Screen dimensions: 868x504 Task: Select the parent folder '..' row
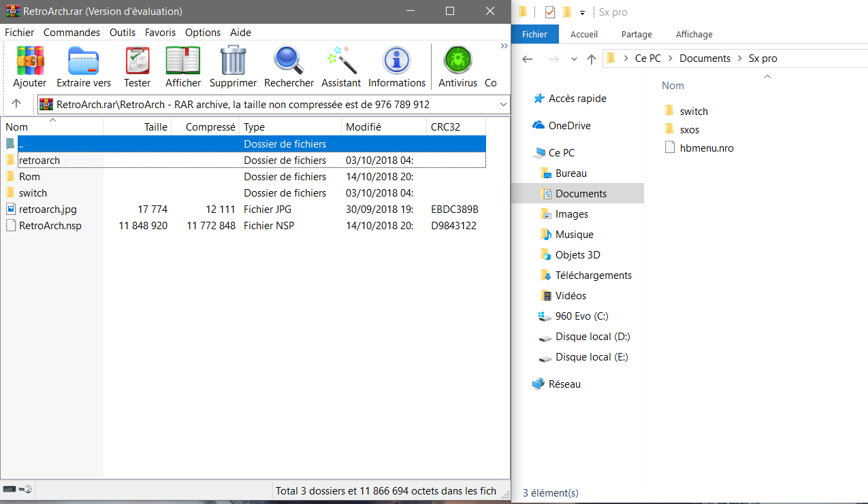click(x=244, y=144)
